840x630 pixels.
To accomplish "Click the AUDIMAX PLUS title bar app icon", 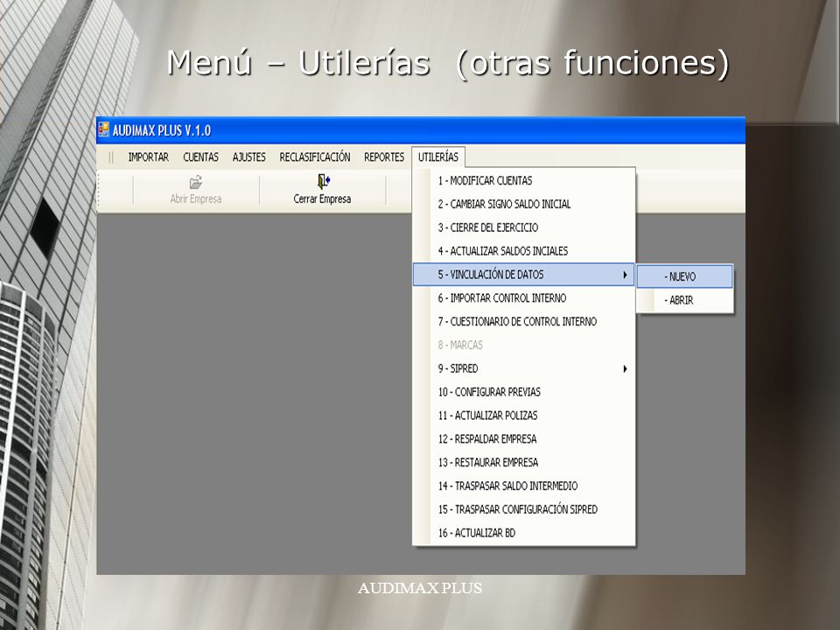I will (x=104, y=129).
